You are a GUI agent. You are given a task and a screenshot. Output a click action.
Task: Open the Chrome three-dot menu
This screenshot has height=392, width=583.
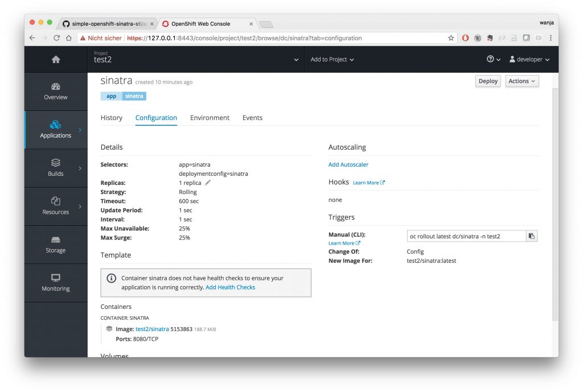(x=551, y=38)
